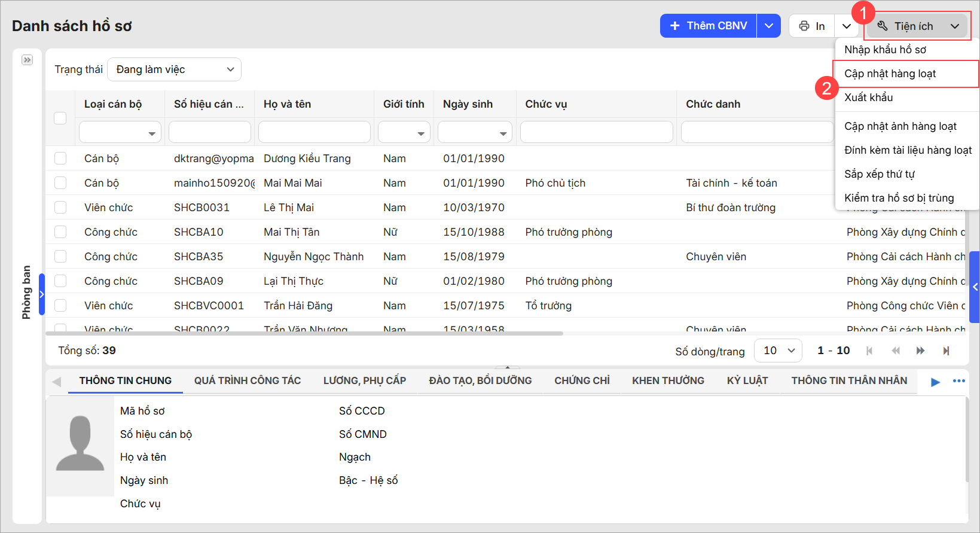Click the Thêm CBNV button

(x=709, y=26)
